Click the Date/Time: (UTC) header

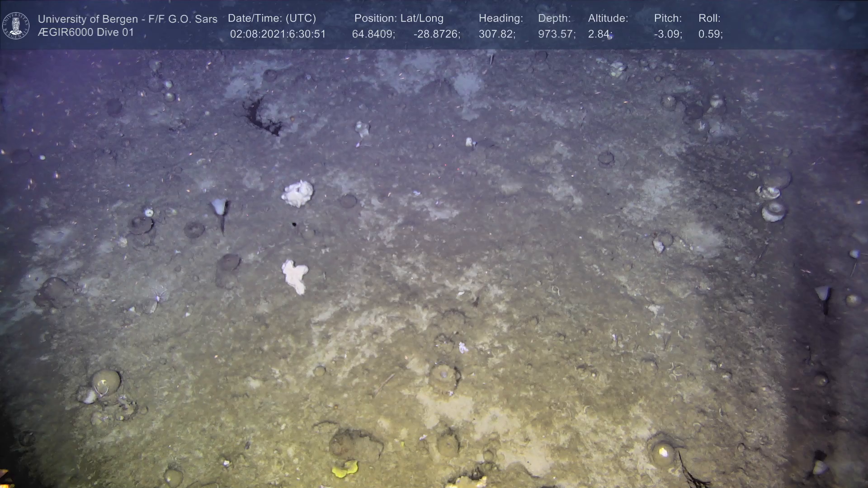point(272,19)
